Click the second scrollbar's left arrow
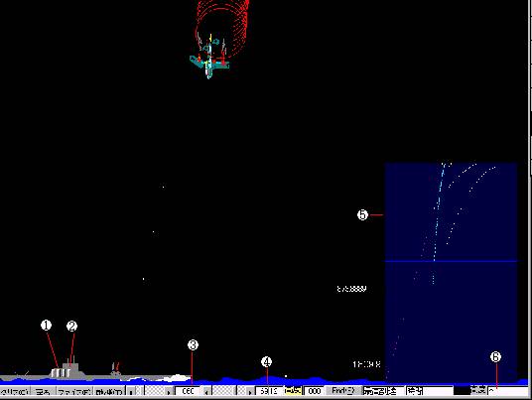The height and width of the screenshot is (400, 532). (x=206, y=391)
